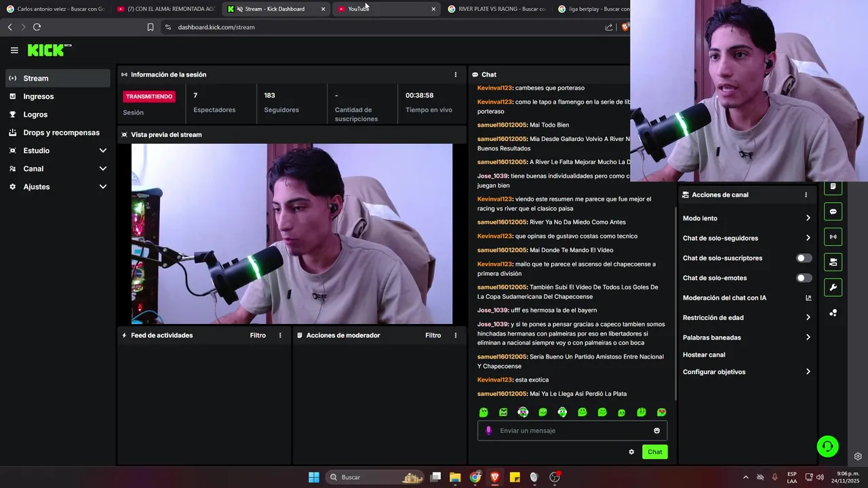The width and height of the screenshot is (868, 488).
Task: Open the emoji picker in message box
Action: [656, 430]
